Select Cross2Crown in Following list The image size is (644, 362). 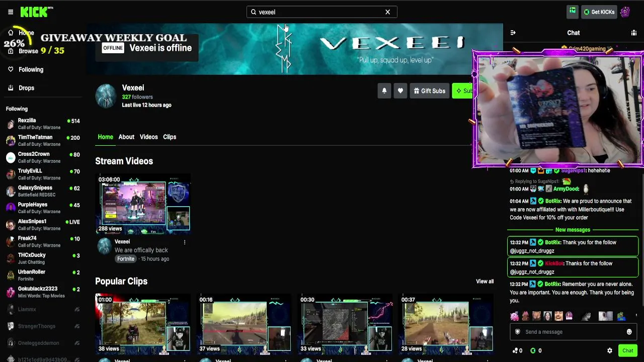coord(43,157)
